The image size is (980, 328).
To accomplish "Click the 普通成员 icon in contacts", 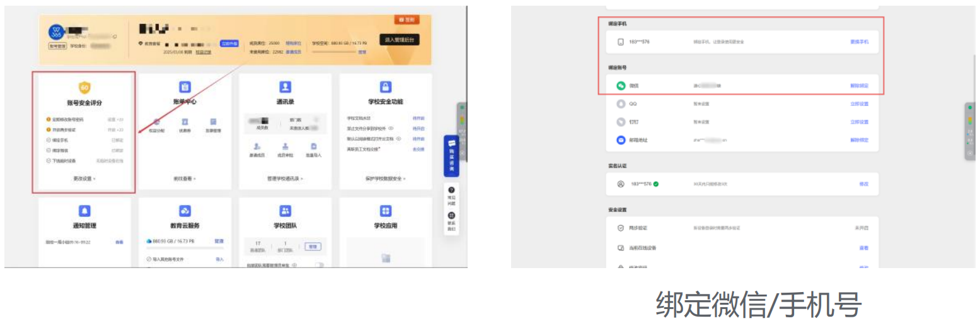I will point(257,146).
